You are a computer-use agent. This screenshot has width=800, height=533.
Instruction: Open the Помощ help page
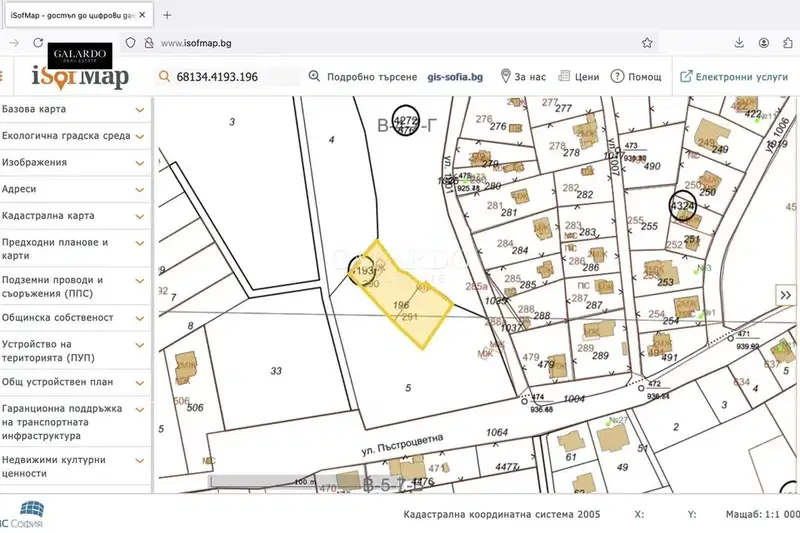pyautogui.click(x=636, y=77)
